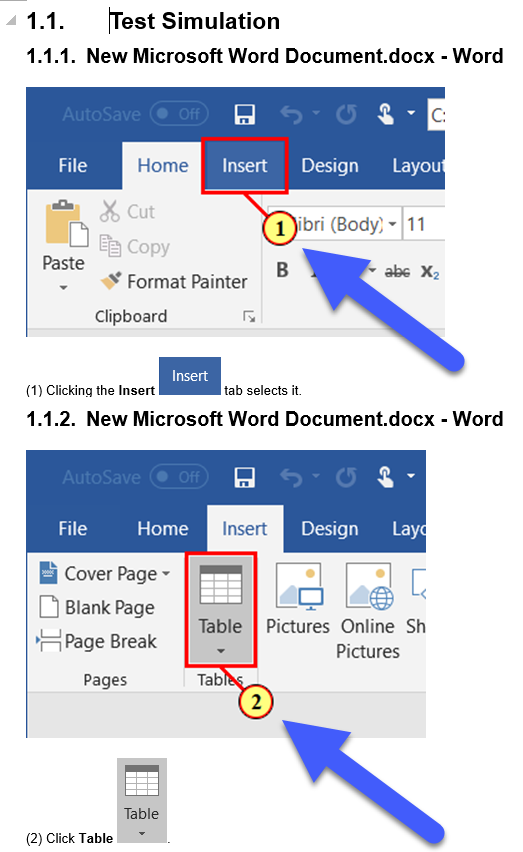Click the strikethrough abc icon

pyautogui.click(x=398, y=271)
